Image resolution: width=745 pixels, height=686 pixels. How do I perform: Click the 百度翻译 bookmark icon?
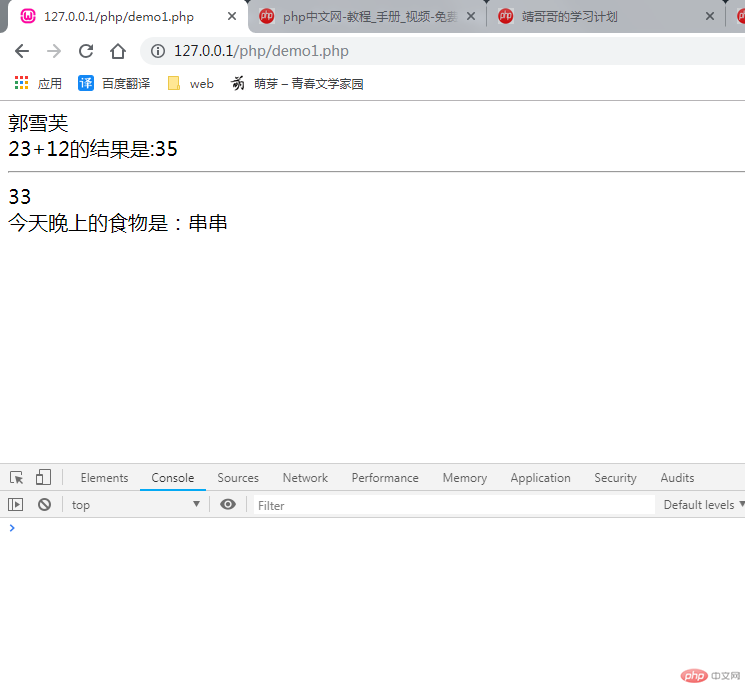coord(86,84)
